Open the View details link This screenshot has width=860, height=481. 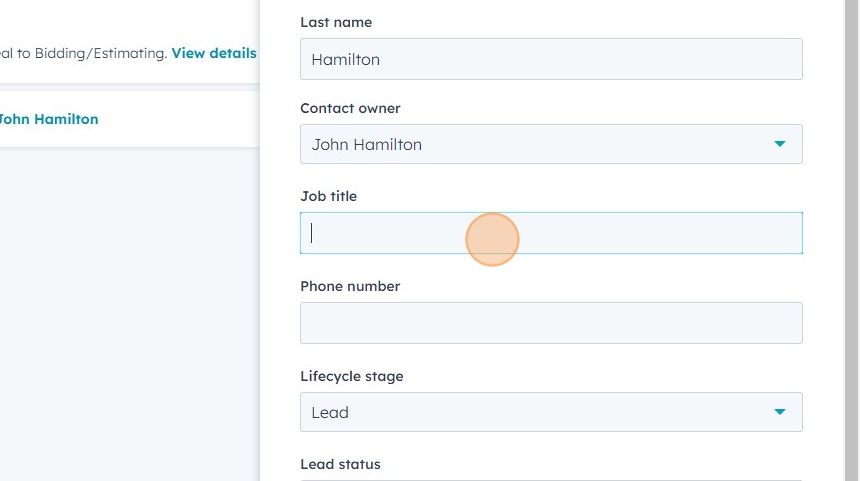[x=214, y=53]
